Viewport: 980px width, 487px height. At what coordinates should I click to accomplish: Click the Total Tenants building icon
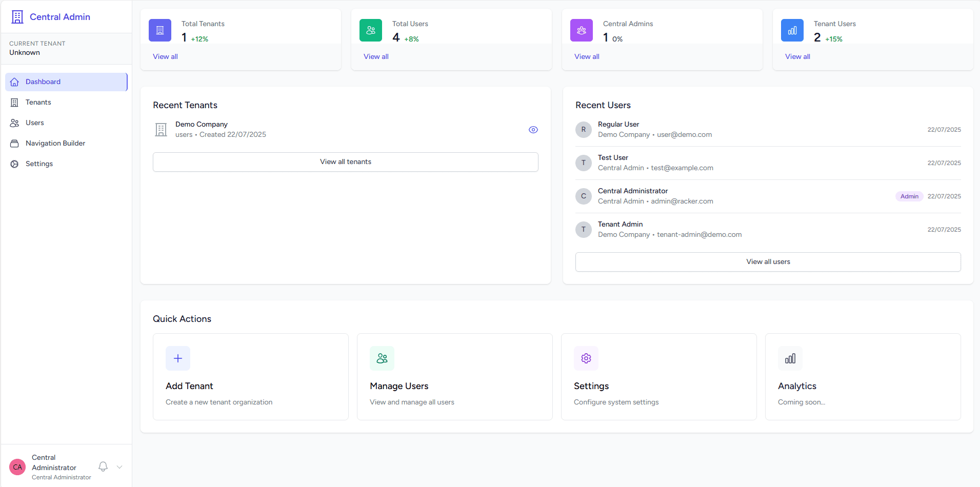point(159,30)
